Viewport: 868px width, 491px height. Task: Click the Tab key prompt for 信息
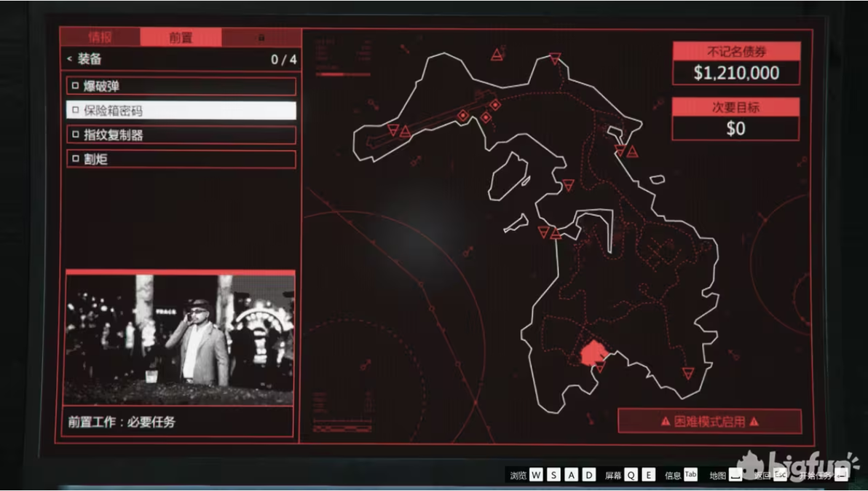coord(691,474)
